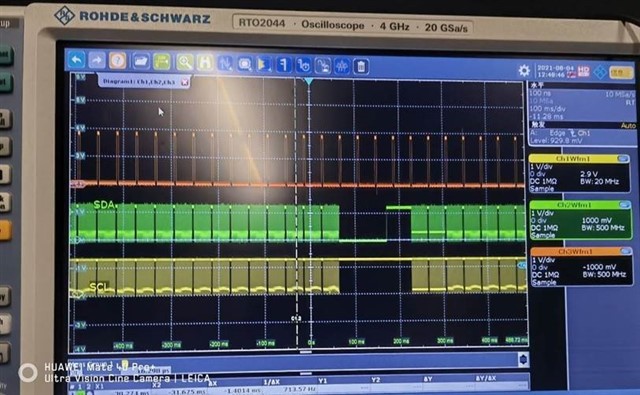Click the BW: 20 MHz setting in Ch1Wfm1
This screenshot has width=640, height=395.
(599, 181)
